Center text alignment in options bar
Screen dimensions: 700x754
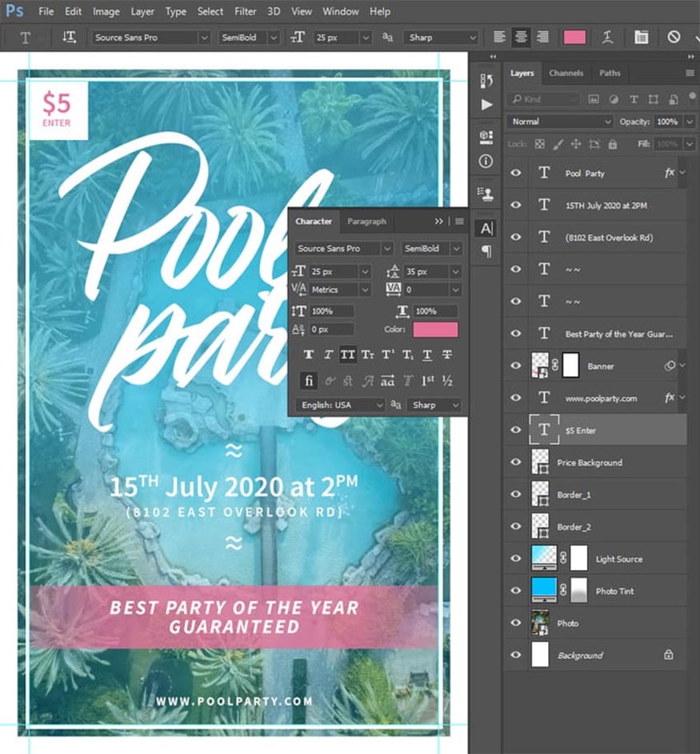point(521,37)
